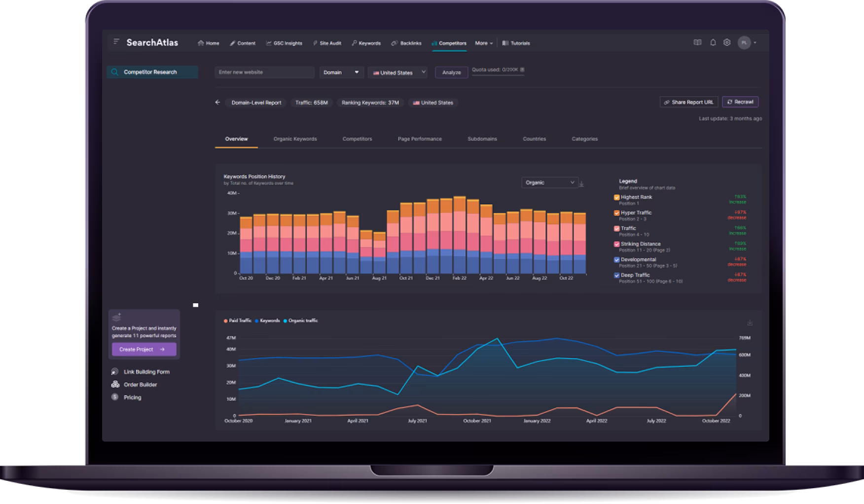Uncheck the Highest Rank legend checkbox

click(616, 197)
